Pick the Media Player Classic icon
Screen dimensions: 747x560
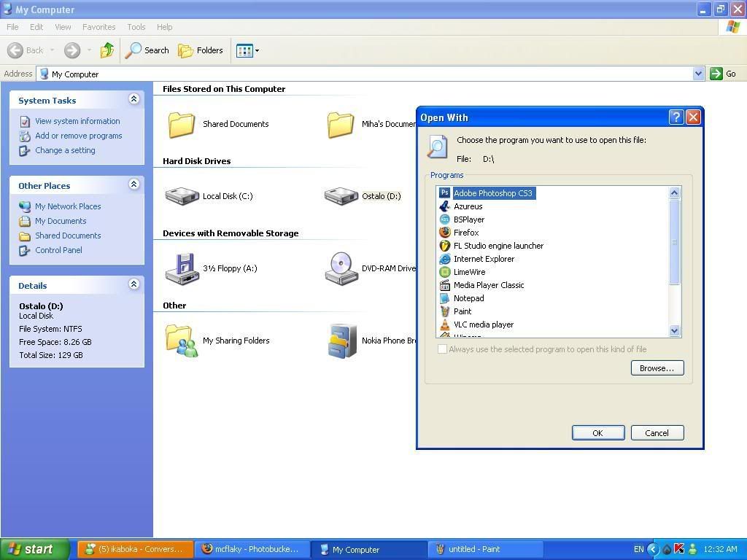point(444,285)
